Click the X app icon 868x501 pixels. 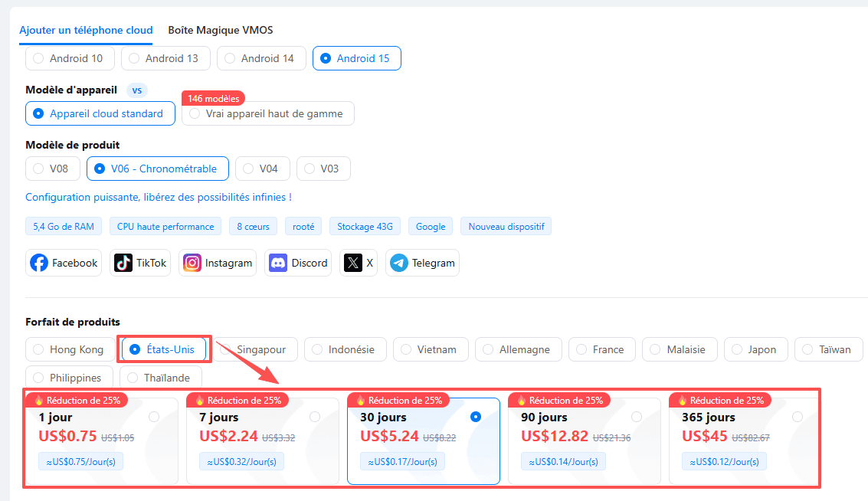point(353,263)
